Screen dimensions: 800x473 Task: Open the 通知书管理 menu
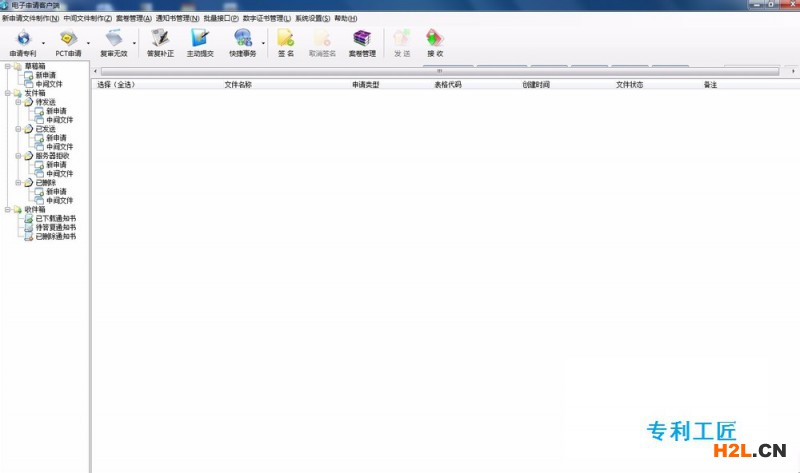[178, 18]
